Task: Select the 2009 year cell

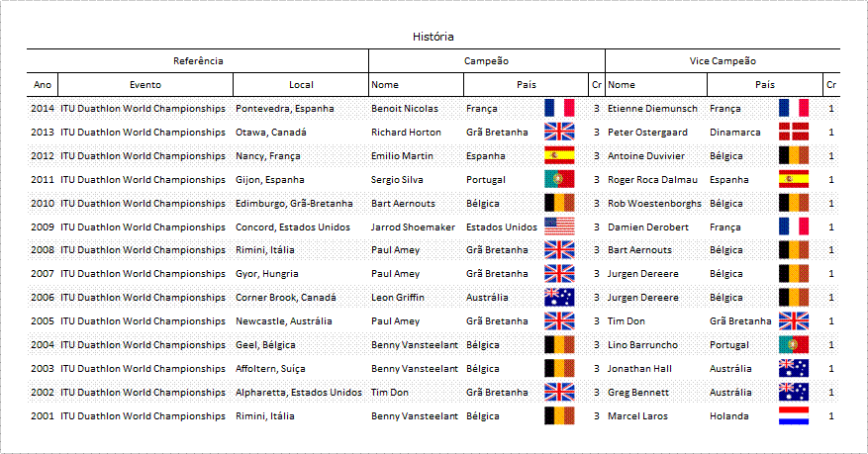Action: pyautogui.click(x=43, y=227)
